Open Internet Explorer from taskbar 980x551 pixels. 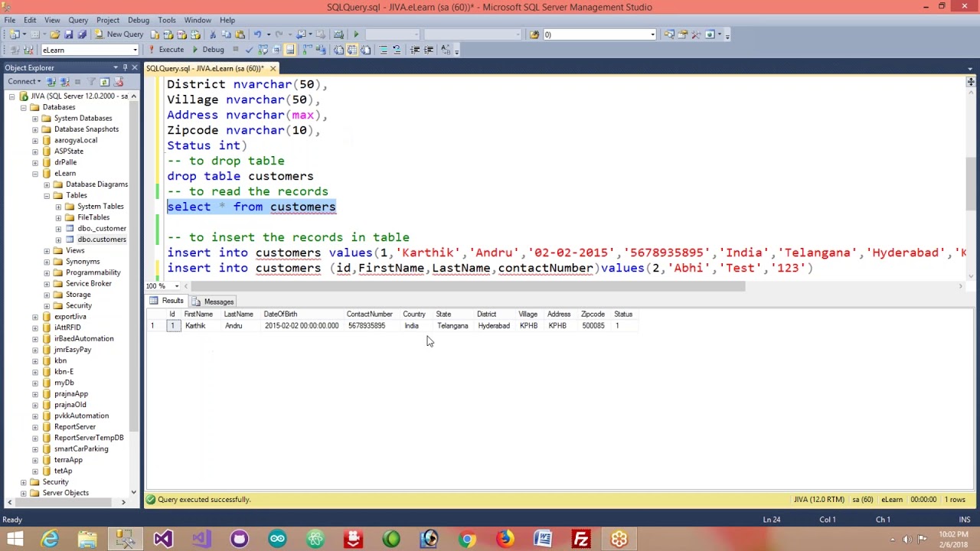click(50, 540)
